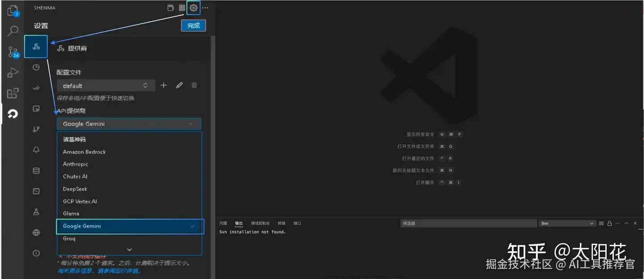Switch to the 终端 panel tab
The width and height of the screenshot is (644, 279).
(281, 223)
